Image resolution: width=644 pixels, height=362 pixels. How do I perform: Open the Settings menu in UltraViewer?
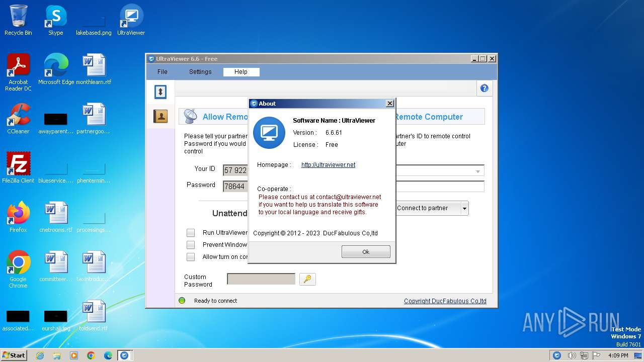tap(200, 72)
